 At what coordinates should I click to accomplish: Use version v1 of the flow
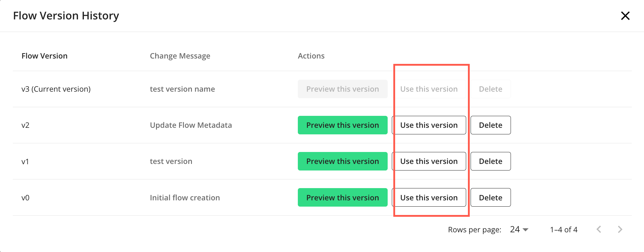(429, 161)
